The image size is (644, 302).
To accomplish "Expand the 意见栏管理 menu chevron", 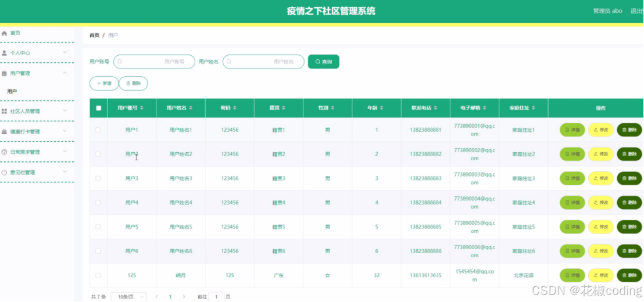I will tap(65, 172).
